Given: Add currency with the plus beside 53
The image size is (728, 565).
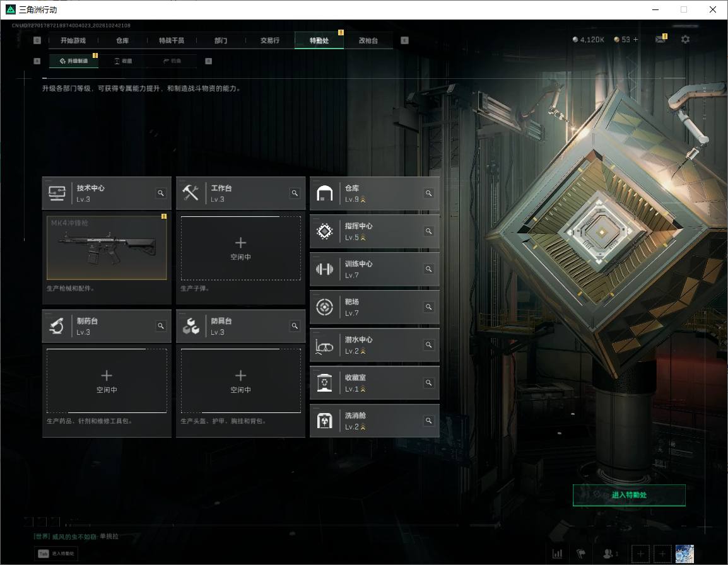Looking at the screenshot, I should [636, 40].
